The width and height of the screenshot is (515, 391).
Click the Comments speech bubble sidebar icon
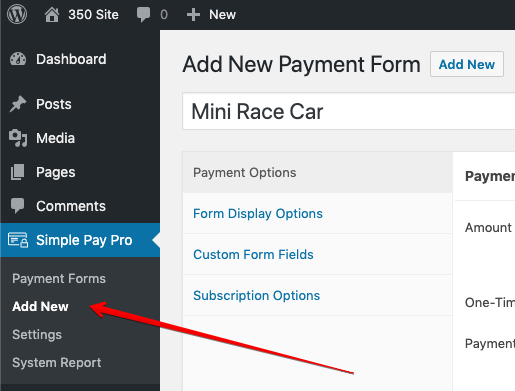(x=18, y=205)
